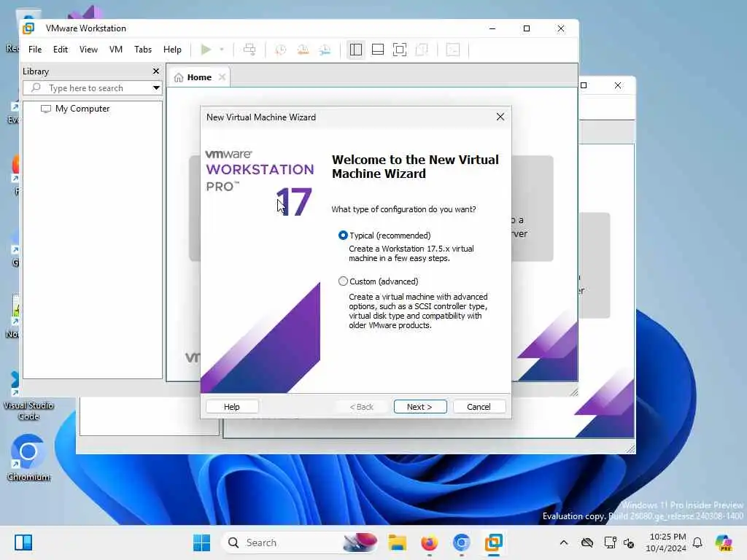Click the Send Ctrl+Alt+Del toolbar icon

click(249, 50)
